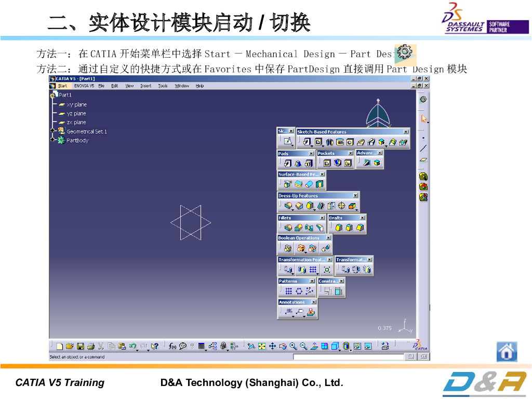Screen dimensions: 532x399
Task: Open Add flyout arrow in Boolean Operations
Action: 305,253
